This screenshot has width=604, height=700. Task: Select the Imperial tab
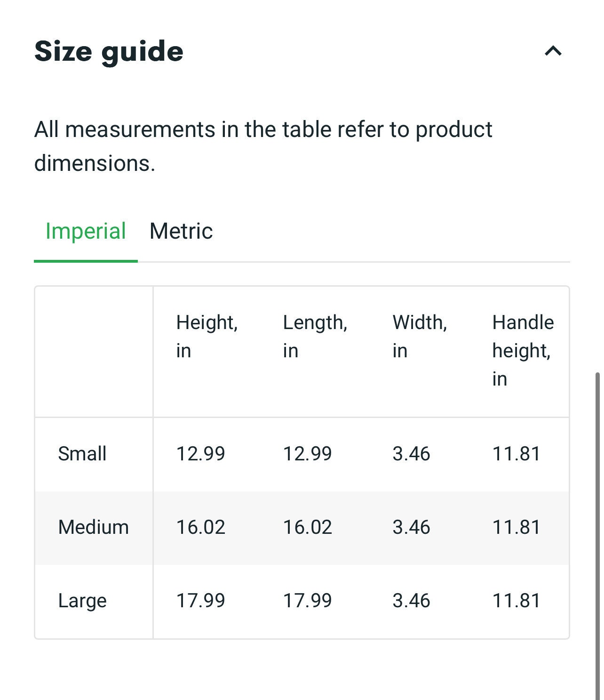pos(86,231)
